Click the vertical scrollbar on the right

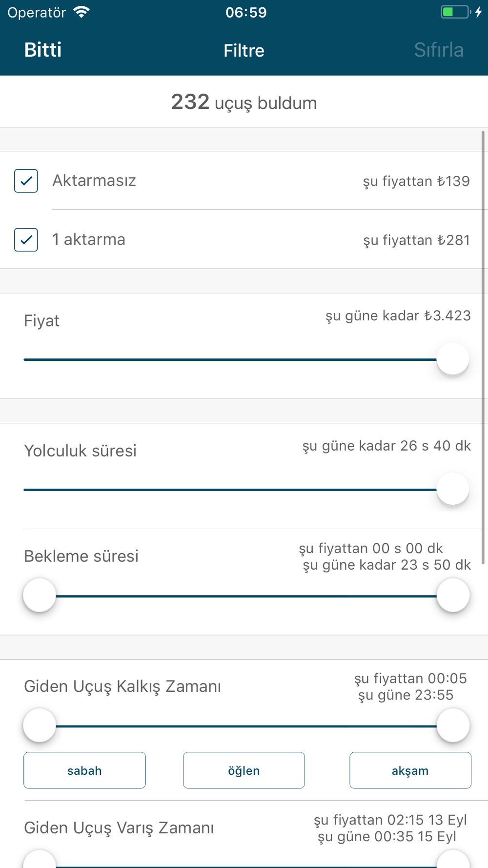click(x=483, y=348)
